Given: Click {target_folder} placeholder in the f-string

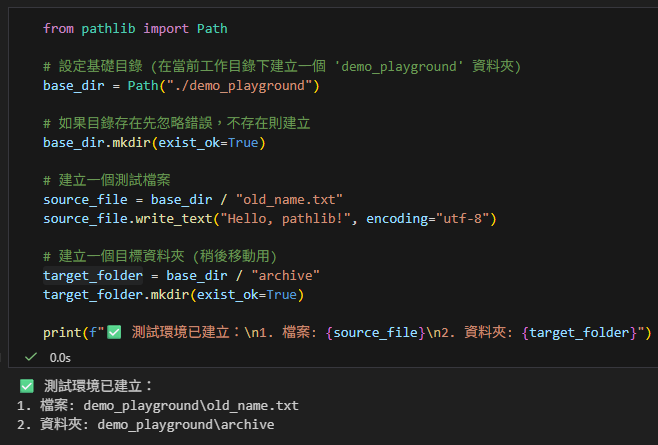Looking at the screenshot, I should tap(579, 333).
